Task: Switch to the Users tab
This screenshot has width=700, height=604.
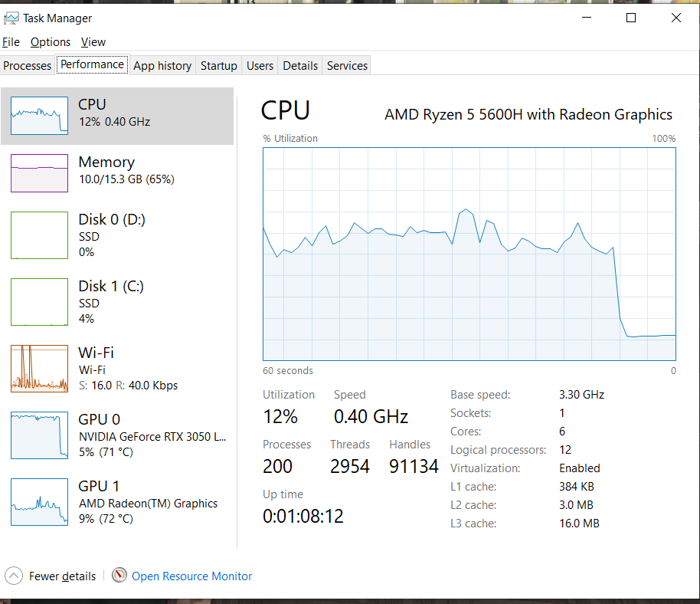Action: [x=260, y=66]
